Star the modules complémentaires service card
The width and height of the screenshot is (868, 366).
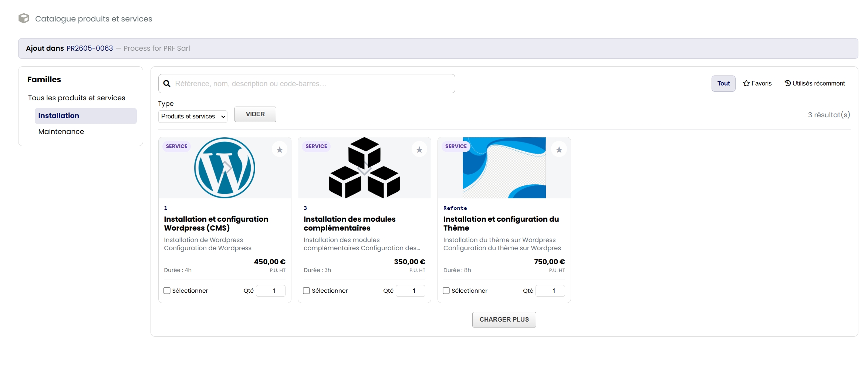coord(419,150)
